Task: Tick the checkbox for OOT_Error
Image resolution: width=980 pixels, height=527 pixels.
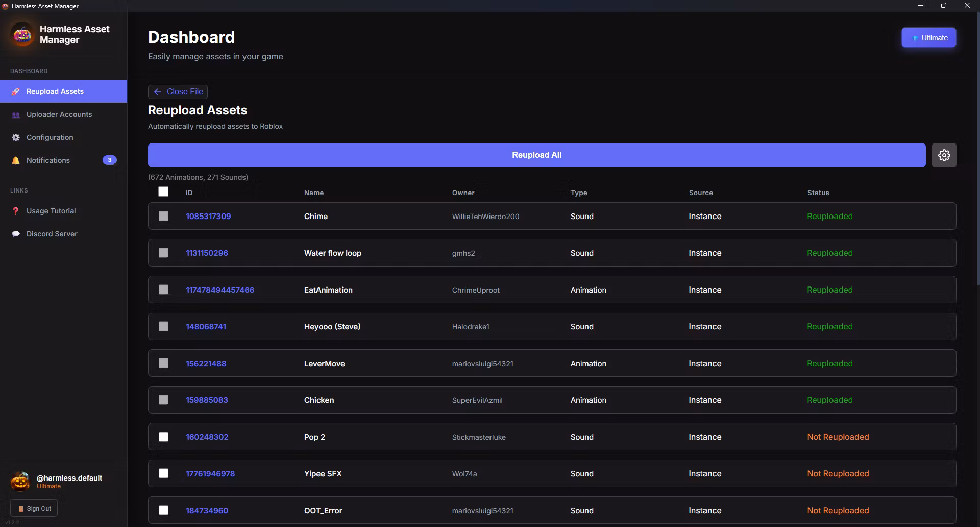Action: (x=163, y=511)
